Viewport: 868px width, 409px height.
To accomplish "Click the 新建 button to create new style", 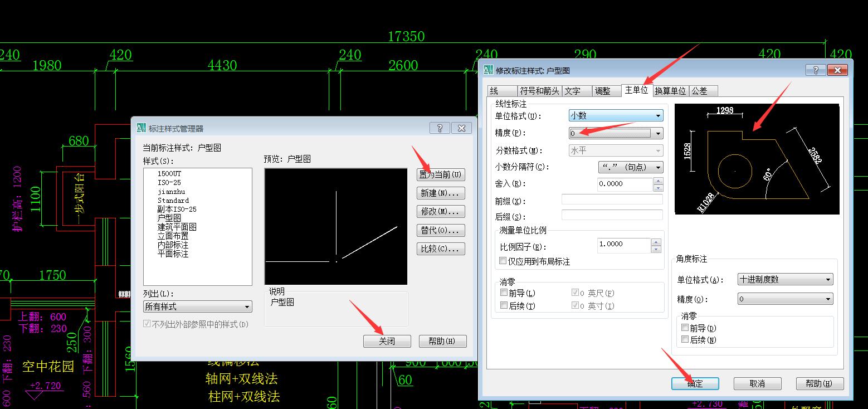I will [x=441, y=193].
